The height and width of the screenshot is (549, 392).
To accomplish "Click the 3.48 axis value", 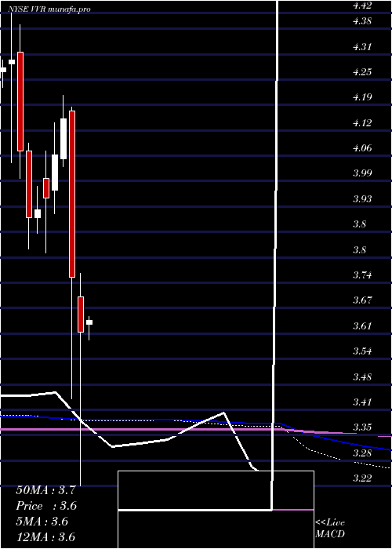I will pyautogui.click(x=362, y=377).
